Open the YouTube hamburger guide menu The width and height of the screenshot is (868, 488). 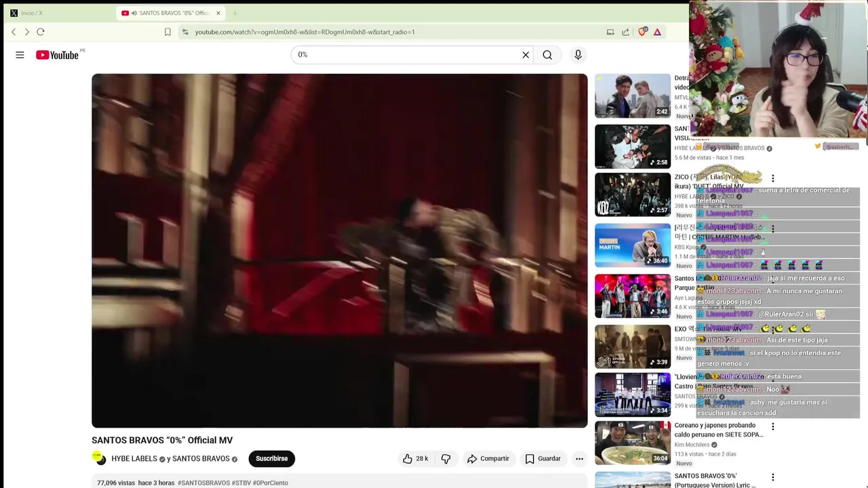[x=20, y=55]
